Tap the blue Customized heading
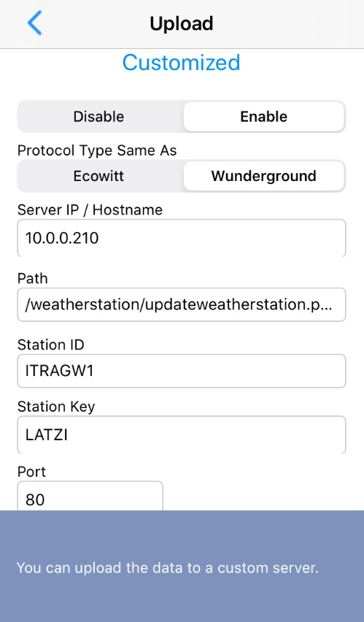The image size is (364, 622). click(181, 63)
